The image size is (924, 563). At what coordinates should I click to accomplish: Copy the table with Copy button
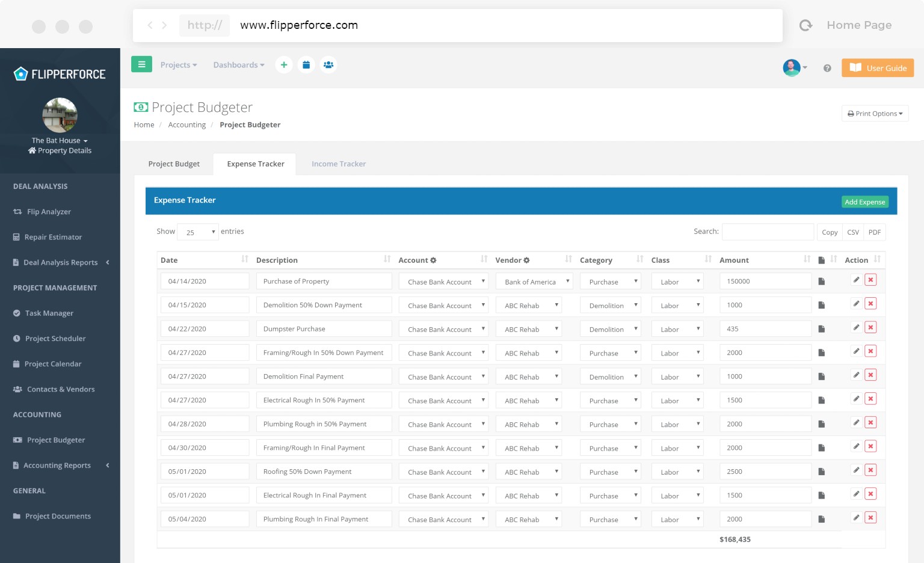pos(830,232)
